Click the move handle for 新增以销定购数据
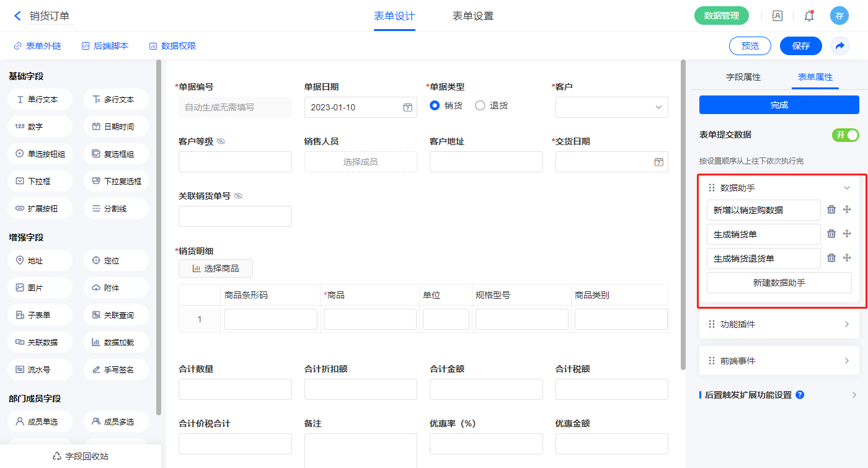The width and height of the screenshot is (868, 468). pyautogui.click(x=847, y=210)
